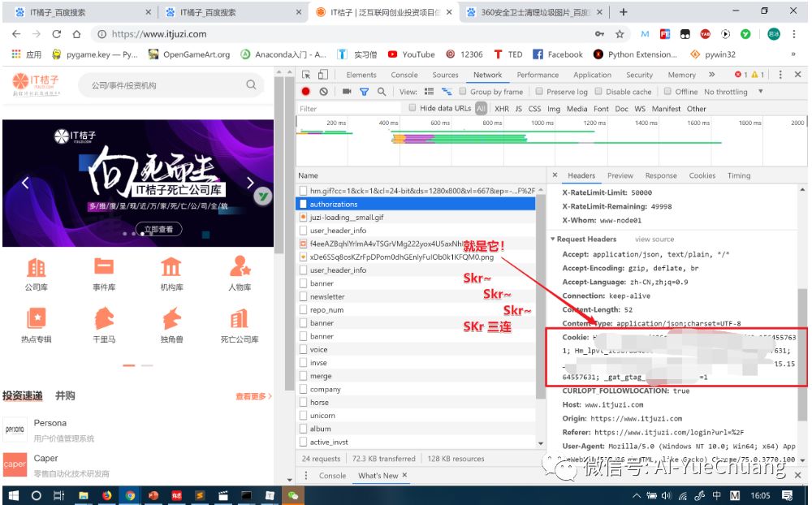Open the Preview tab of the request
Viewport: 812px width, 505px height.
pyautogui.click(x=620, y=175)
